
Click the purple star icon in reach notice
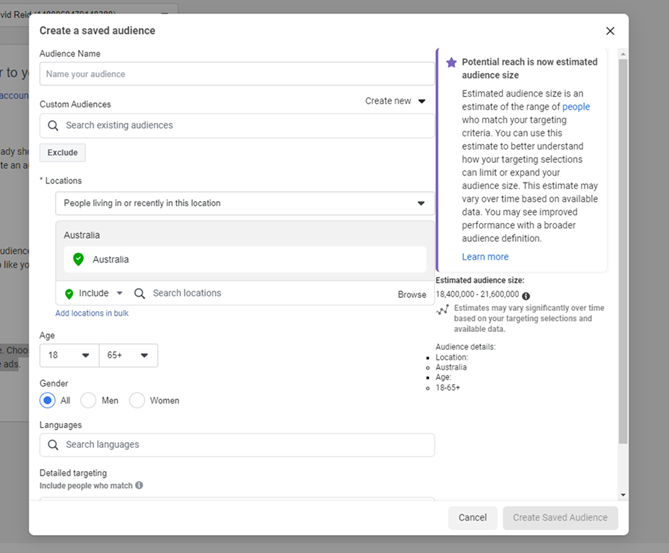[451, 62]
